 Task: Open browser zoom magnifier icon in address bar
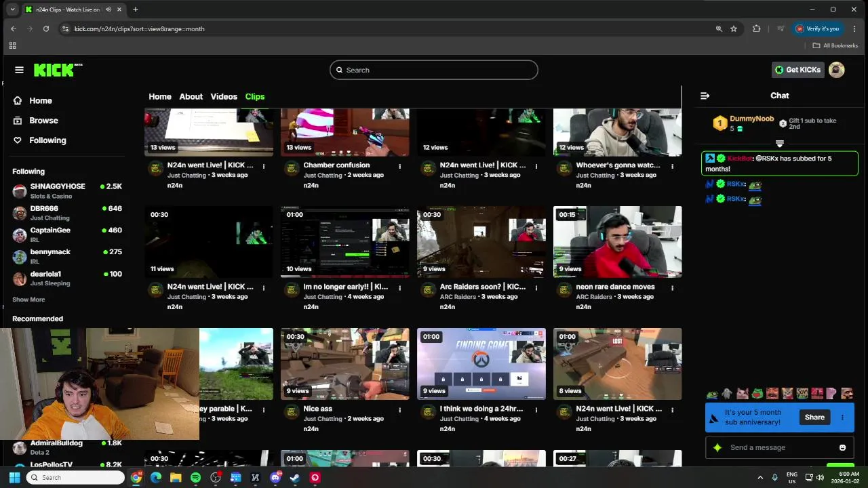[x=719, y=28]
